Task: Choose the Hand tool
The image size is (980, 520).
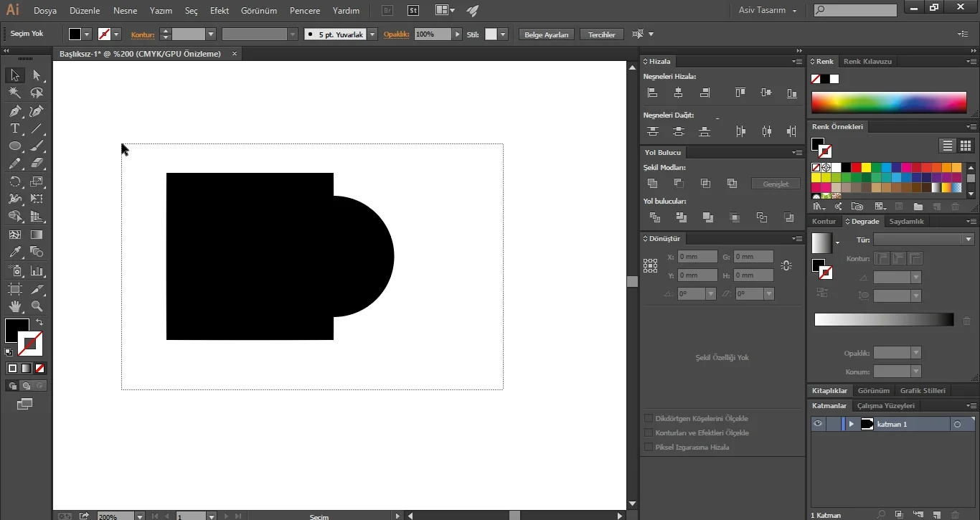Action: pos(14,306)
